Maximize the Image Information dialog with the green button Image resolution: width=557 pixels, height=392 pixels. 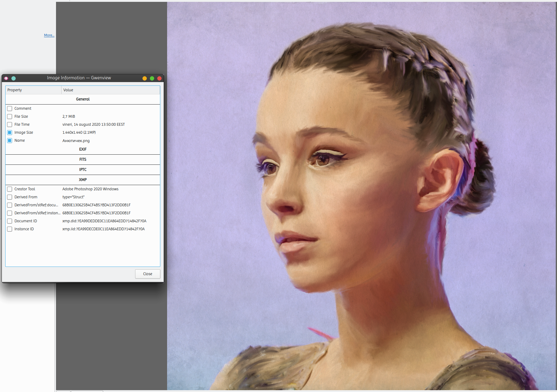(x=152, y=78)
